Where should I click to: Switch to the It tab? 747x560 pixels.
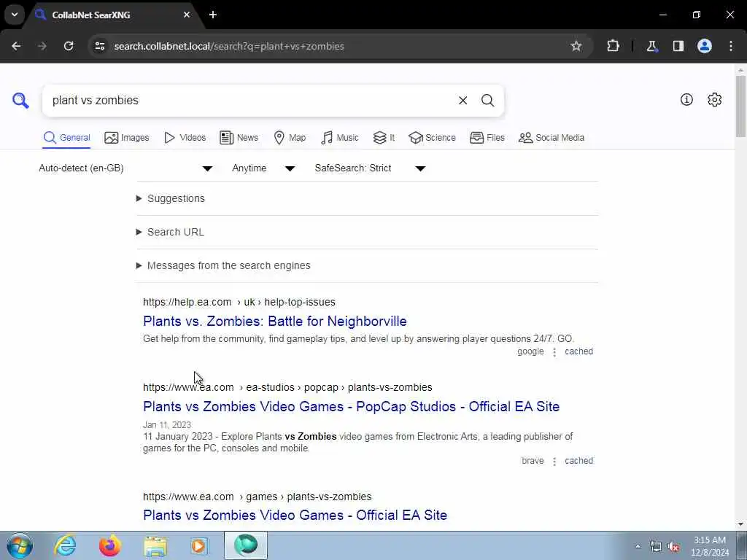pyautogui.click(x=384, y=138)
